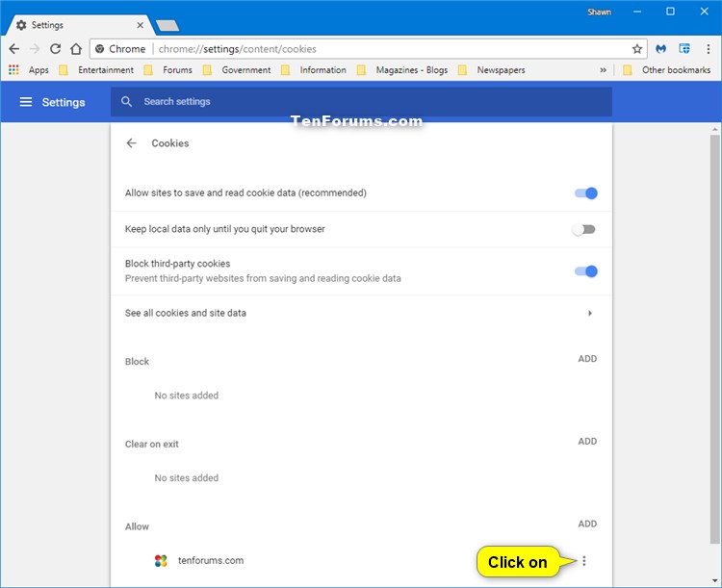
Task: Click the extension icon beside Malwarebytes
Action: (x=684, y=48)
